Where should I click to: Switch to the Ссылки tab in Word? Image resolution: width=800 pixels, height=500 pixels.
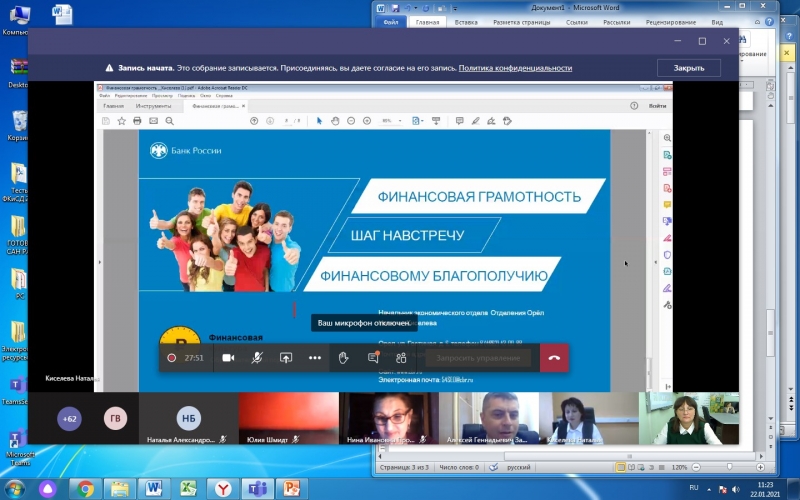577,22
